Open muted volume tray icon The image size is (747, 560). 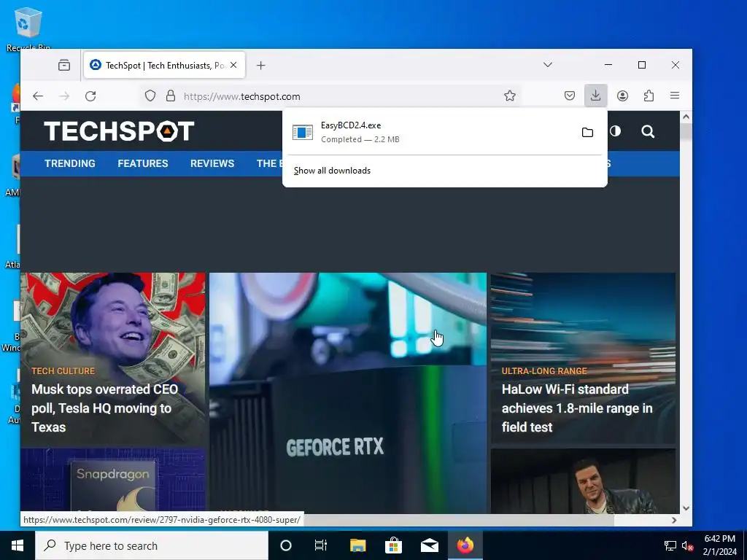[x=687, y=545]
